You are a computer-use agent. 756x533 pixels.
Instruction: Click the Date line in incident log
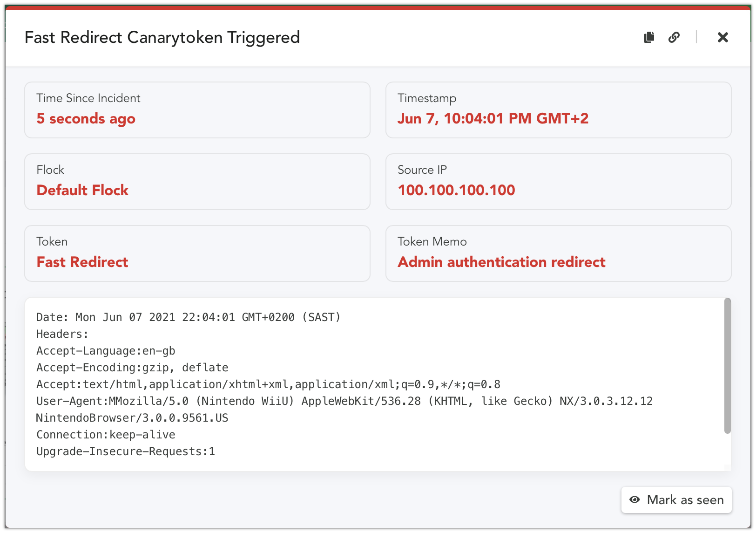coord(189,317)
